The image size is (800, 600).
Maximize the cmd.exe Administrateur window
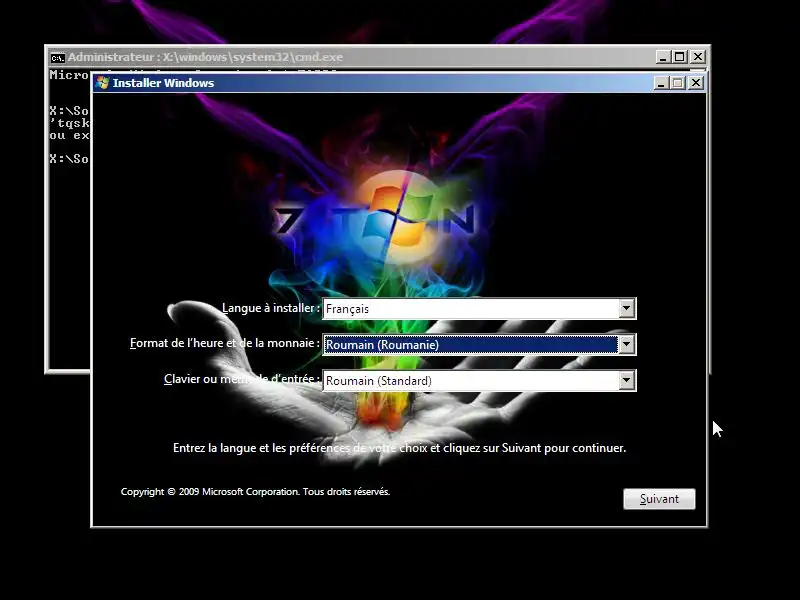[680, 57]
